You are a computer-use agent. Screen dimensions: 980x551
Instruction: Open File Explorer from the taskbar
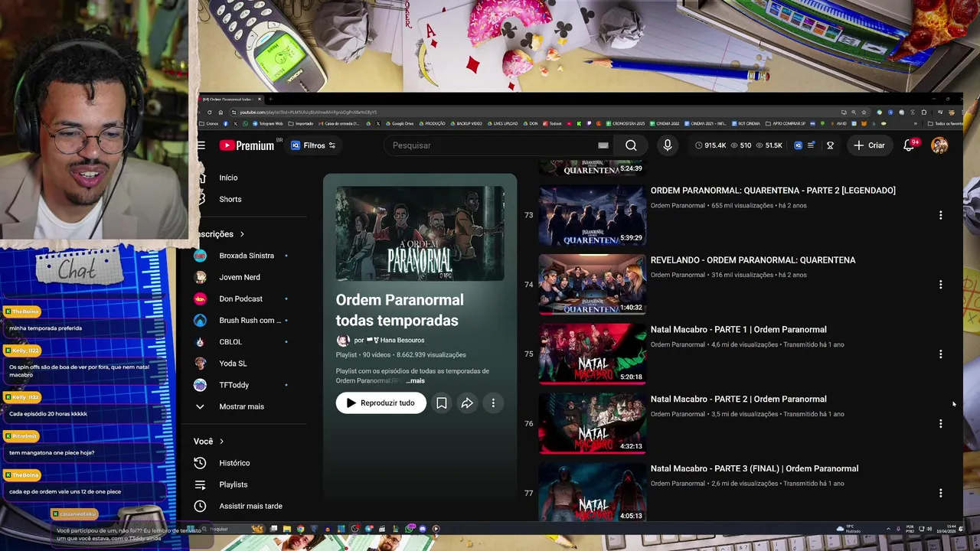(286, 529)
